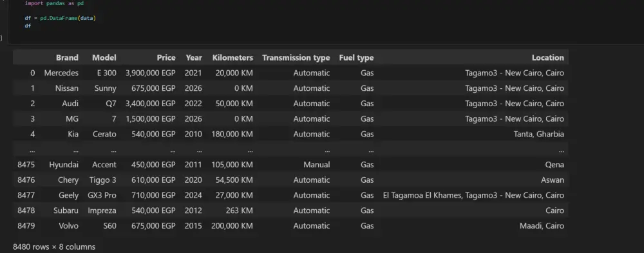The width and height of the screenshot is (644, 253).
Task: Click the Tanta, Gharbia location cell
Action: (x=539, y=135)
